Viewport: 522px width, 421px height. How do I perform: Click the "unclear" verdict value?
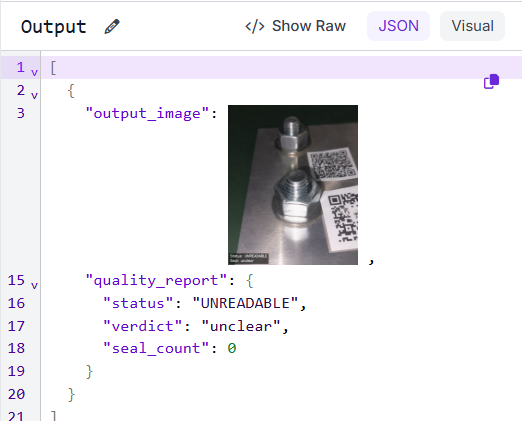pos(241,326)
